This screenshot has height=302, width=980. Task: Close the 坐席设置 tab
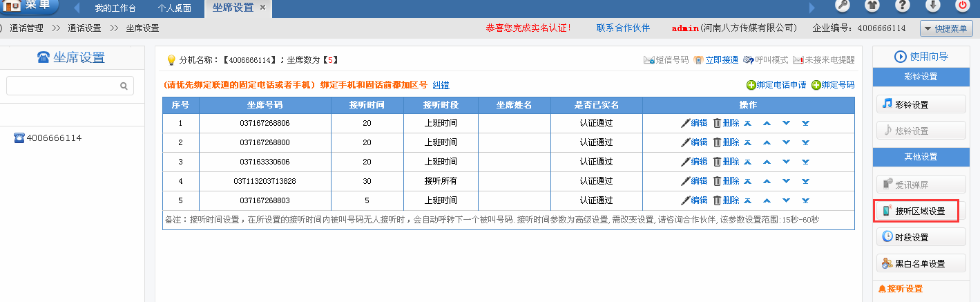click(262, 8)
